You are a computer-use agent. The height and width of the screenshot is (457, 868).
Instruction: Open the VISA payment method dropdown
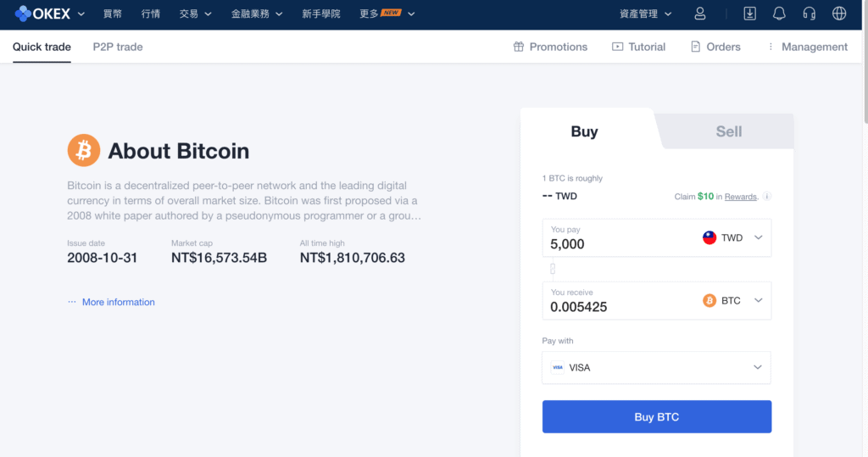pyautogui.click(x=656, y=367)
